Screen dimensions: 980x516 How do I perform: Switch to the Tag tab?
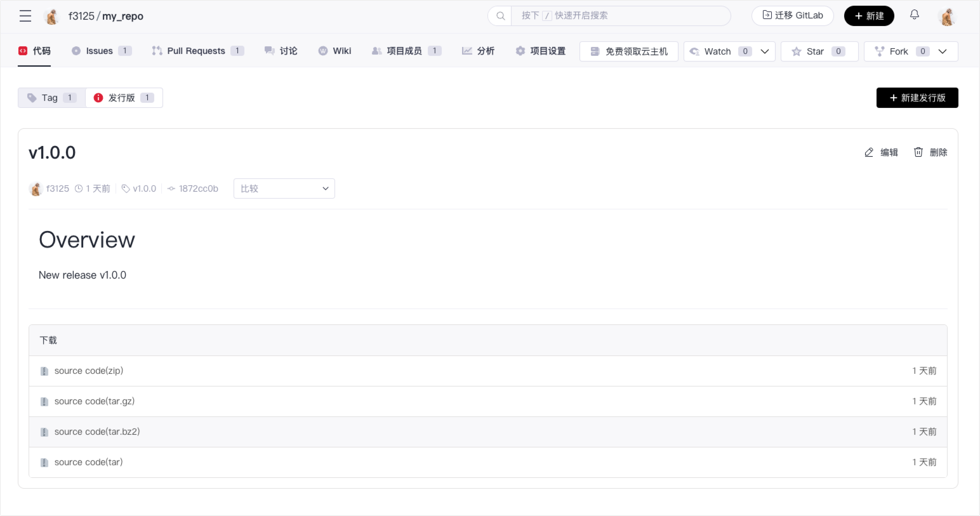click(x=51, y=98)
